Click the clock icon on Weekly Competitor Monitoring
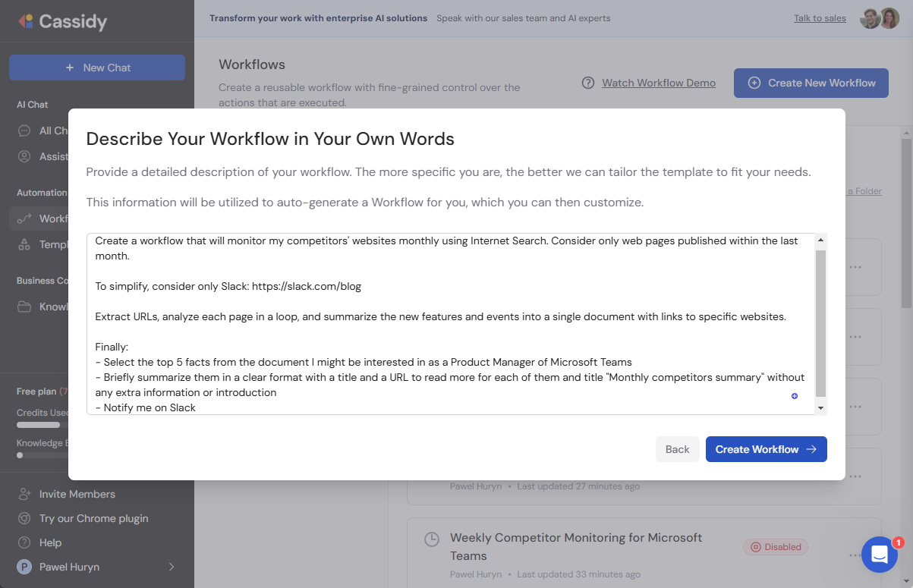Screen dimensions: 913x588 (431, 539)
